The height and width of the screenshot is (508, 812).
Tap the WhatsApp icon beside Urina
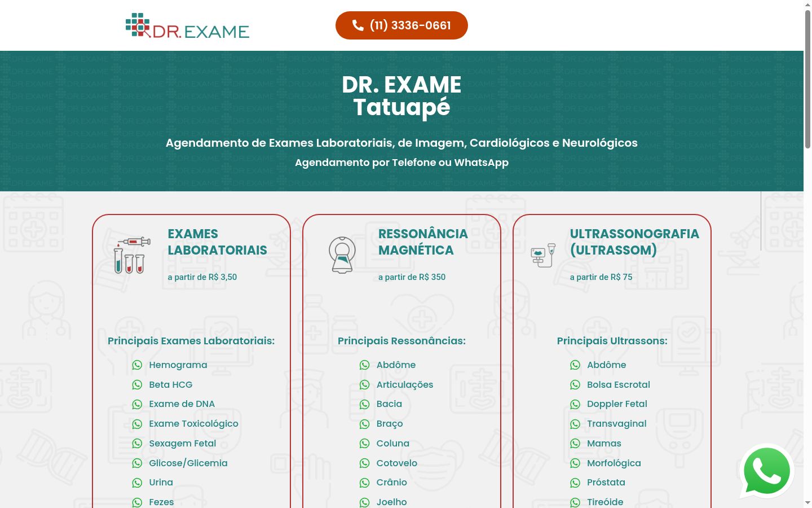pos(137,483)
